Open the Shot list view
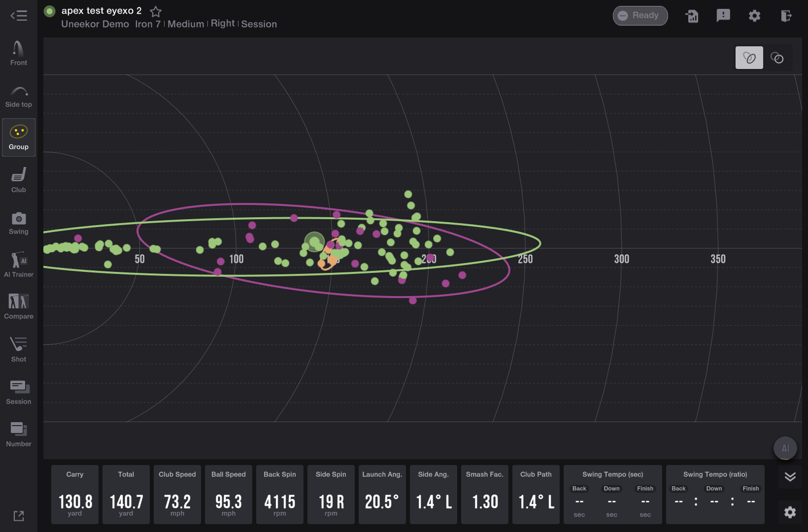Image resolution: width=808 pixels, height=532 pixels. click(x=19, y=350)
